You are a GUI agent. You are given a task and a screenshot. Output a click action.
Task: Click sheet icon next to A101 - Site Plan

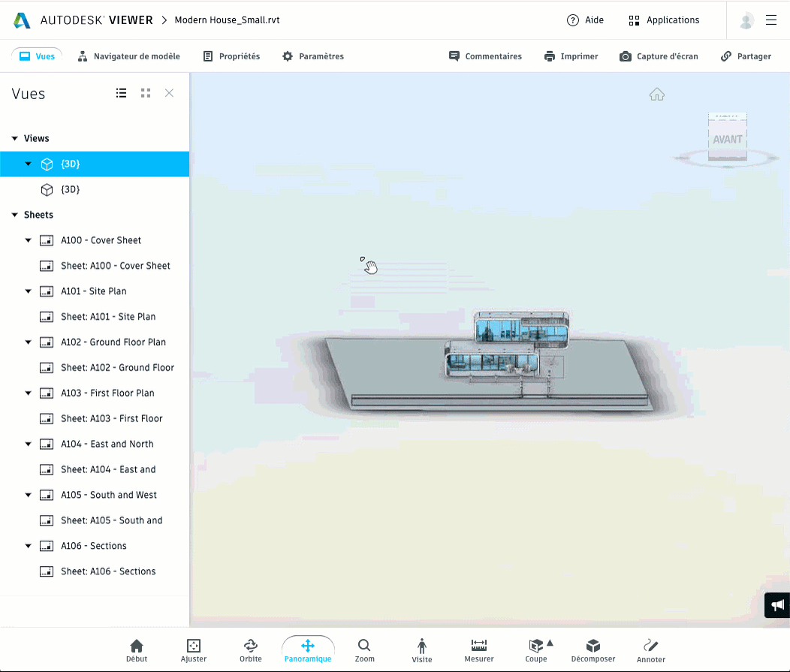click(x=47, y=291)
